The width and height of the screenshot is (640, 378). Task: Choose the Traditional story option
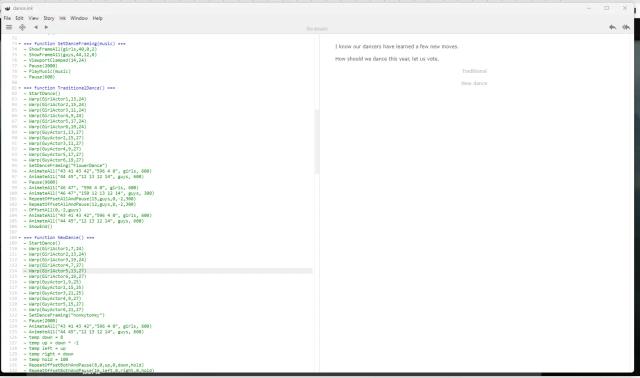click(x=474, y=71)
